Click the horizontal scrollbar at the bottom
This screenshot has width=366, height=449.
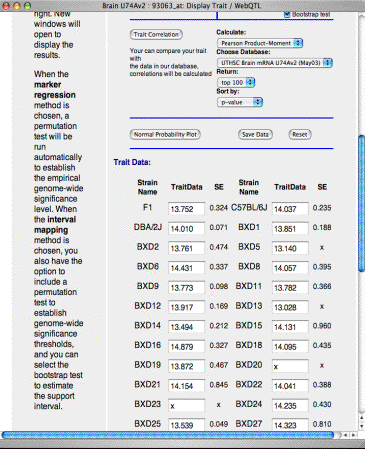[x=168, y=435]
